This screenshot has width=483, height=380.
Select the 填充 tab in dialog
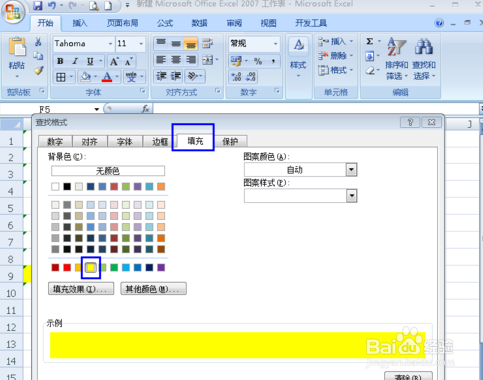[195, 141]
